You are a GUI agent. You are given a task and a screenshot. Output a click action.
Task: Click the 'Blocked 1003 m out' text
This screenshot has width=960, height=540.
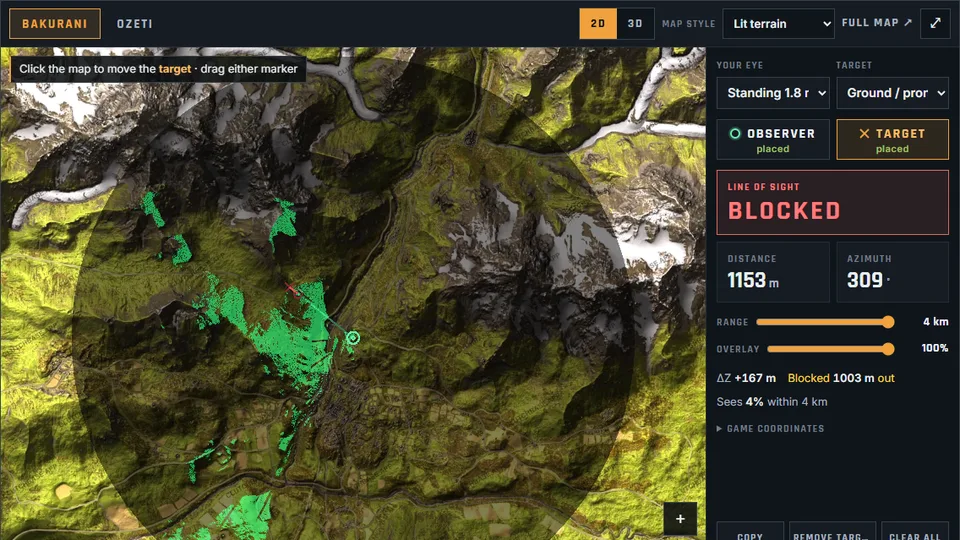pyautogui.click(x=841, y=378)
